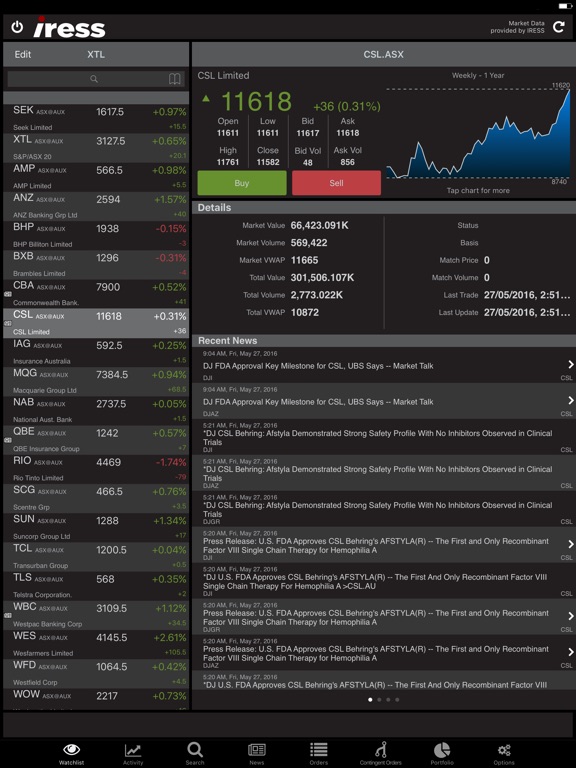This screenshot has width=576, height=768.
Task: Open the News tab icon
Action: pyautogui.click(x=257, y=753)
